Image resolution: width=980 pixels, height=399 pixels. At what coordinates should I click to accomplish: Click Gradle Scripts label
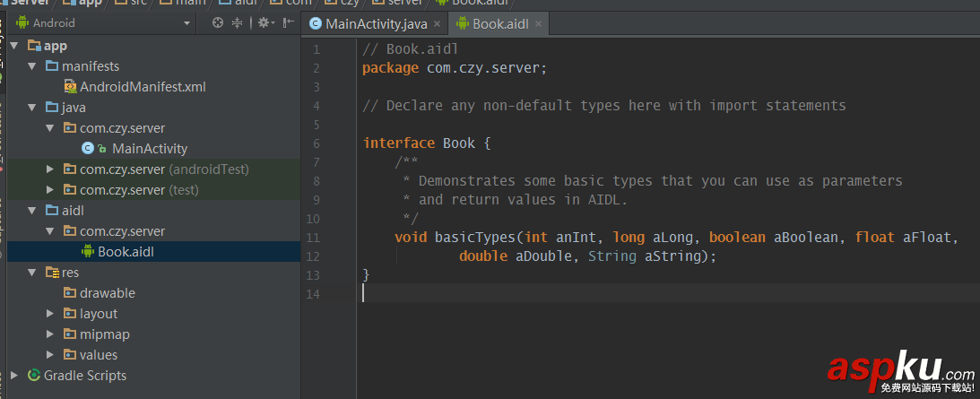pos(85,375)
